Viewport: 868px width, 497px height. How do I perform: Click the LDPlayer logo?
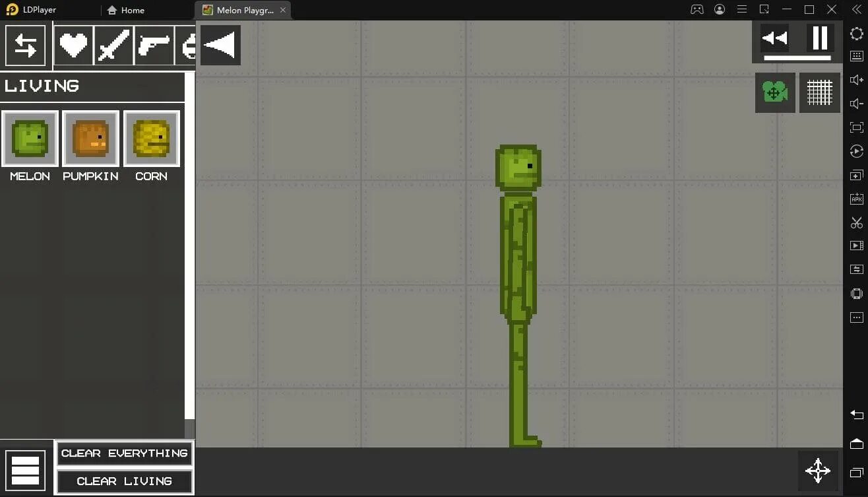pyautogui.click(x=12, y=10)
